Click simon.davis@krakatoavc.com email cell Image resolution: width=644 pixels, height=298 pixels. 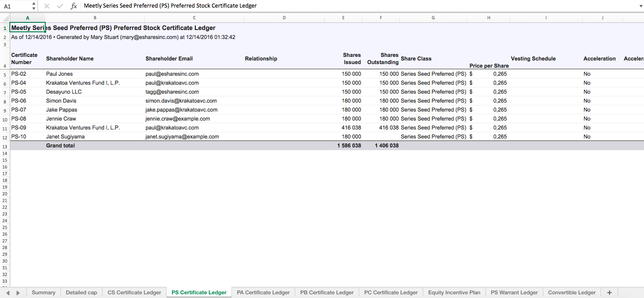click(x=194, y=101)
